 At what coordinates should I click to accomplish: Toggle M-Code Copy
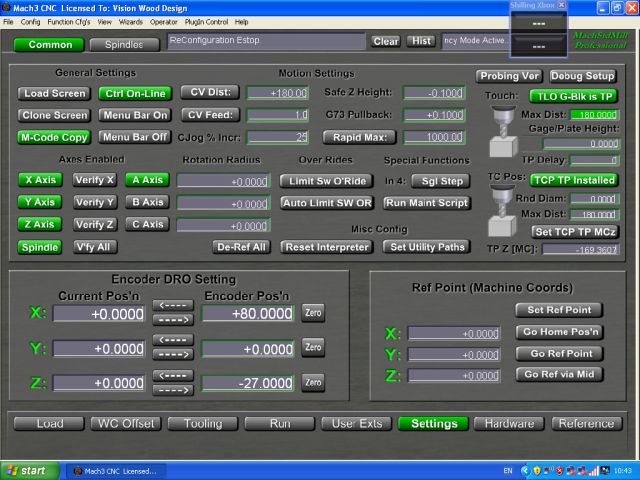point(54,138)
